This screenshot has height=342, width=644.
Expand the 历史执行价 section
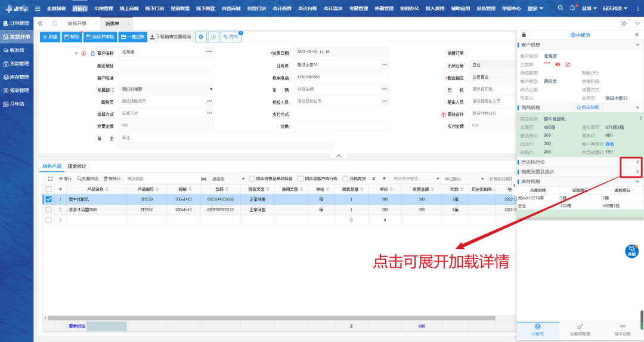click(637, 162)
